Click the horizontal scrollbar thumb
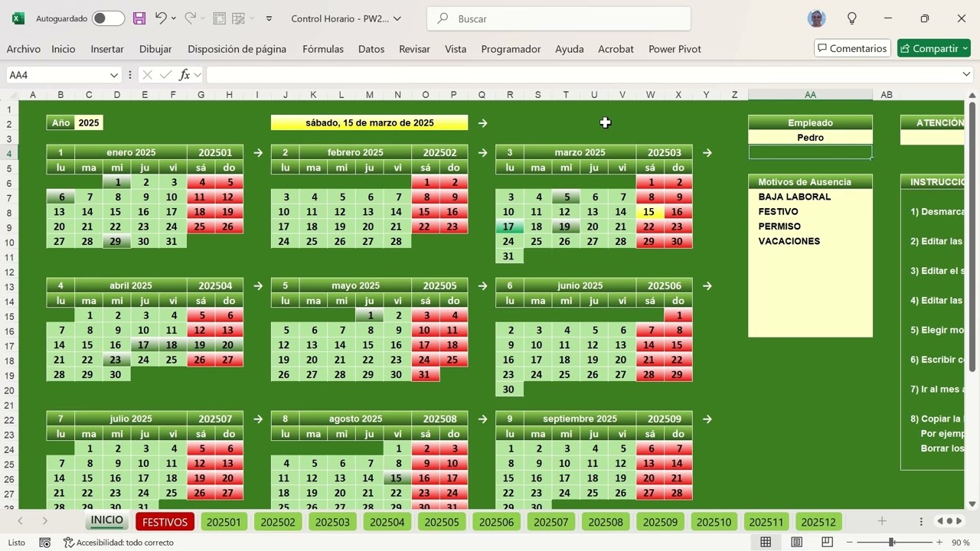This screenshot has height=551, width=980. 949,521
